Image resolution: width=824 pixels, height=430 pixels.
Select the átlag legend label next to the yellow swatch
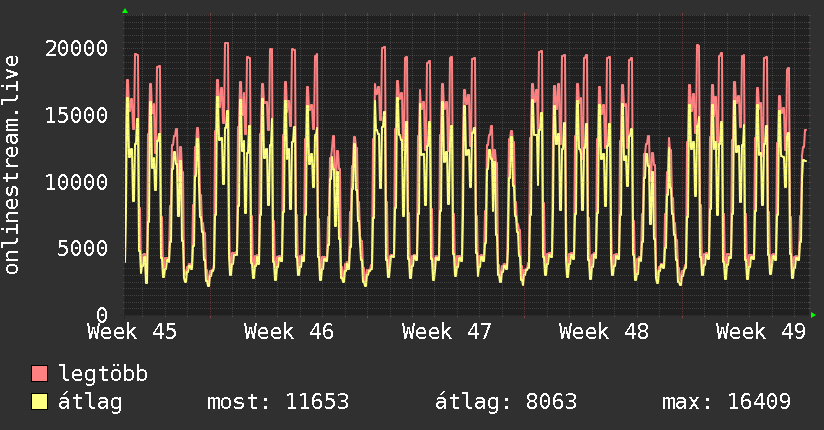coord(89,402)
